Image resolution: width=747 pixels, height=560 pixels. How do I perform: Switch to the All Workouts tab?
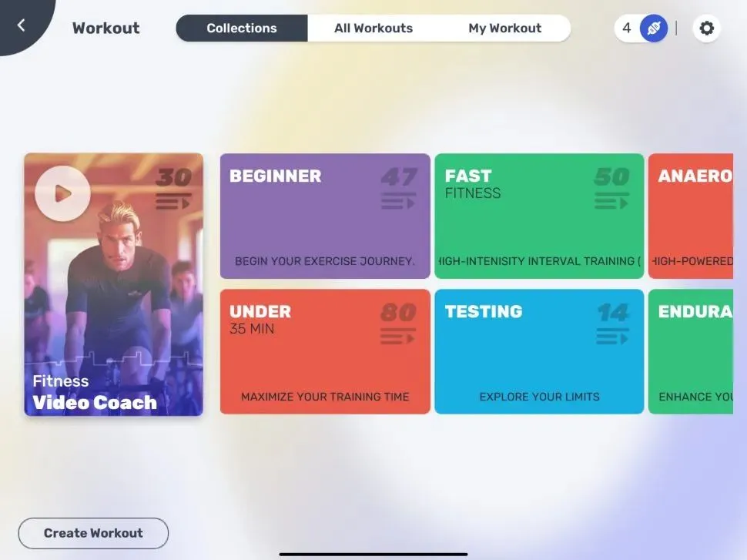point(373,29)
